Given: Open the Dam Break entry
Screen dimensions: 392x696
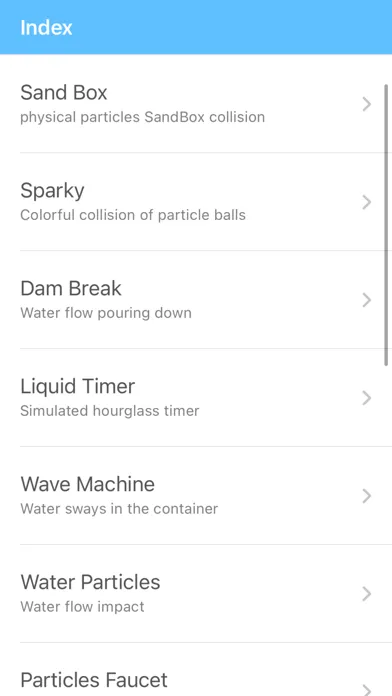Looking at the screenshot, I should [x=196, y=300].
